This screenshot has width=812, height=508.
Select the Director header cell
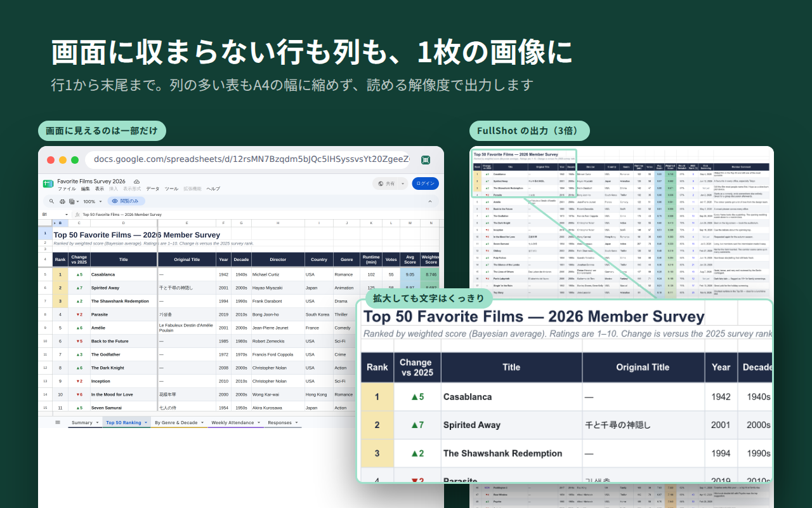coord(278,259)
